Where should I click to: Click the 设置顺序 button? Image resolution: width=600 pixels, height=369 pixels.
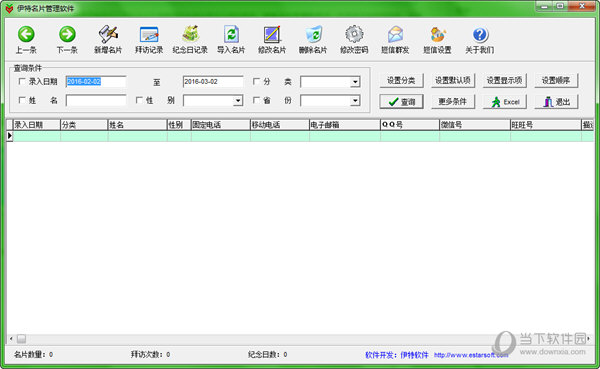click(x=556, y=80)
